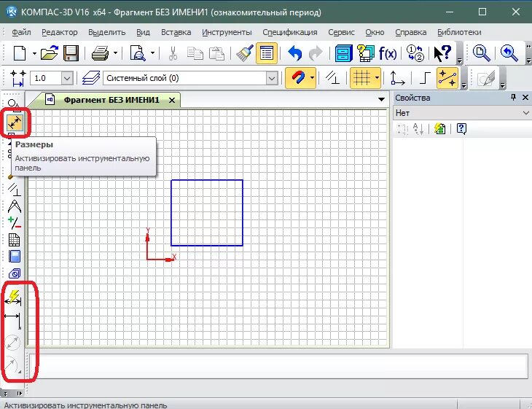Select the Фрагмент БЕЗ ИМЕНИ1 tab
Image resolution: width=532 pixels, height=409 pixels.
point(112,100)
